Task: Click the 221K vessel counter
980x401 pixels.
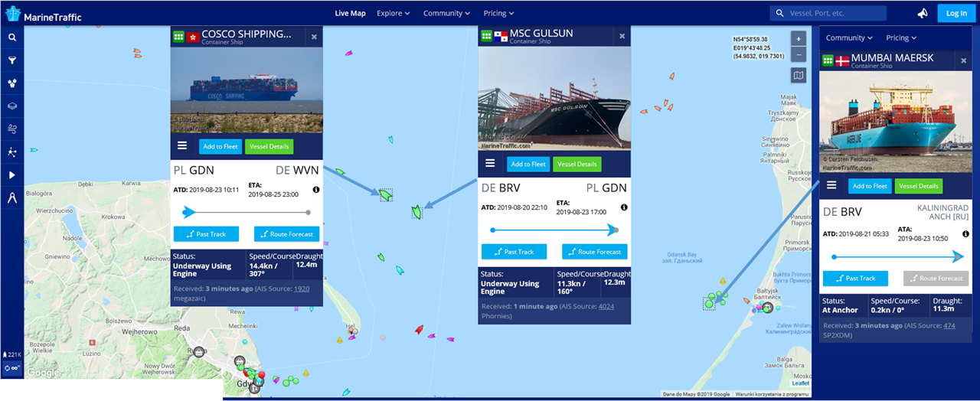Action: tap(12, 354)
